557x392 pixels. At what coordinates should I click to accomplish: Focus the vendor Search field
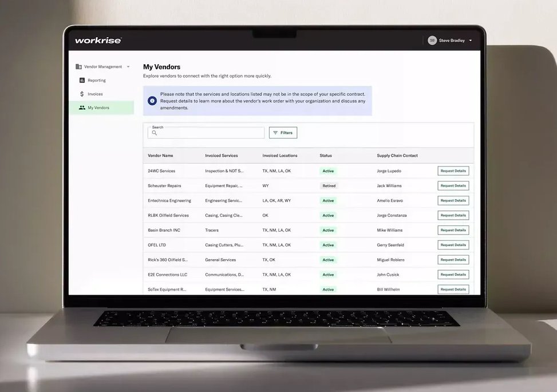tap(206, 133)
